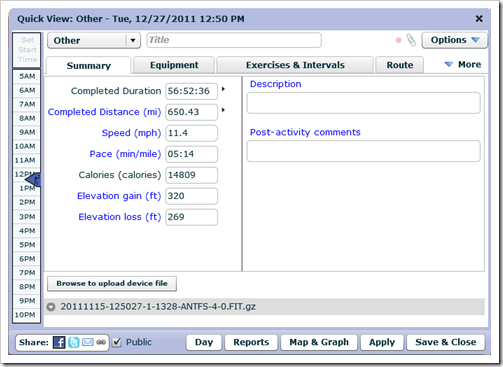Collapse the uploaded FIT.gz file row
The height and width of the screenshot is (367, 503).
51,307
